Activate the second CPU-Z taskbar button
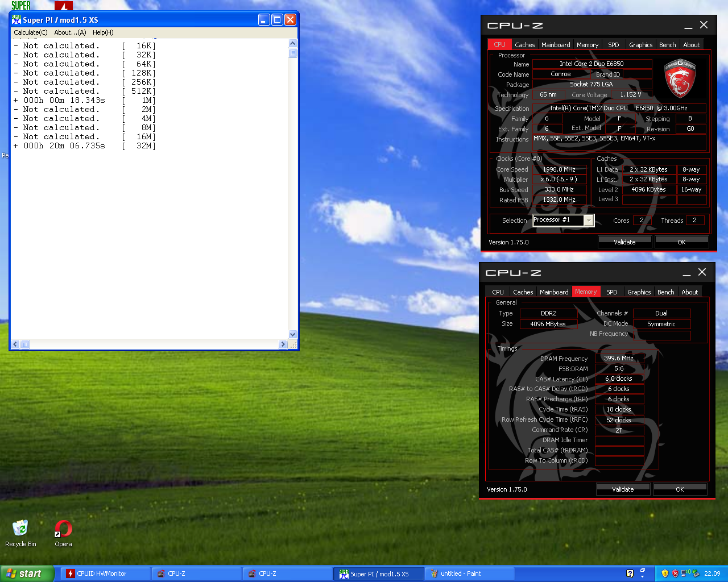 coord(287,573)
